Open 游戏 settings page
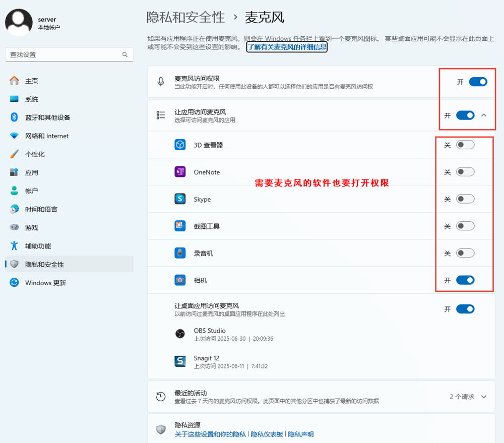 point(69,227)
